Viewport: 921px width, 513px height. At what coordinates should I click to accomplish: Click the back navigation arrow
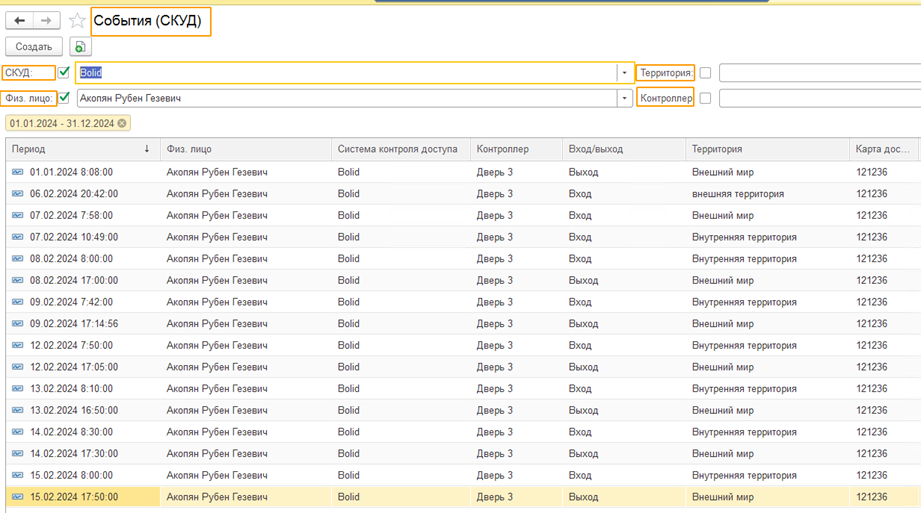[20, 21]
